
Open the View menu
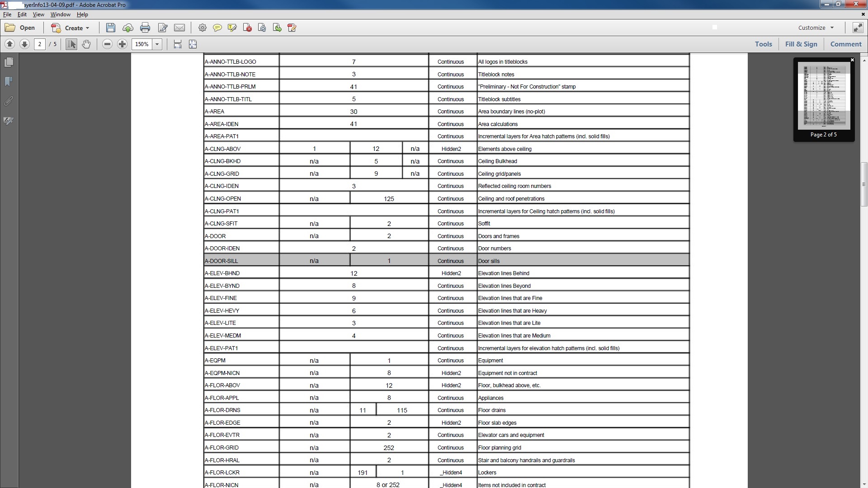tap(38, 14)
